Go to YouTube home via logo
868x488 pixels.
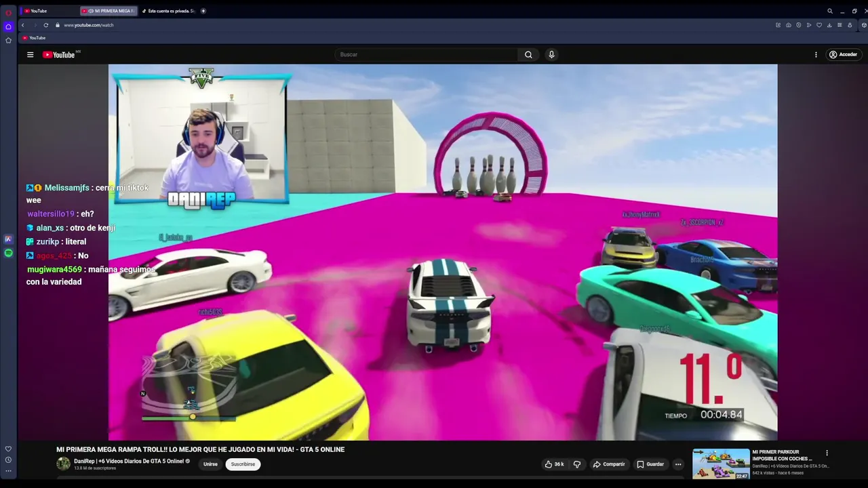point(60,55)
